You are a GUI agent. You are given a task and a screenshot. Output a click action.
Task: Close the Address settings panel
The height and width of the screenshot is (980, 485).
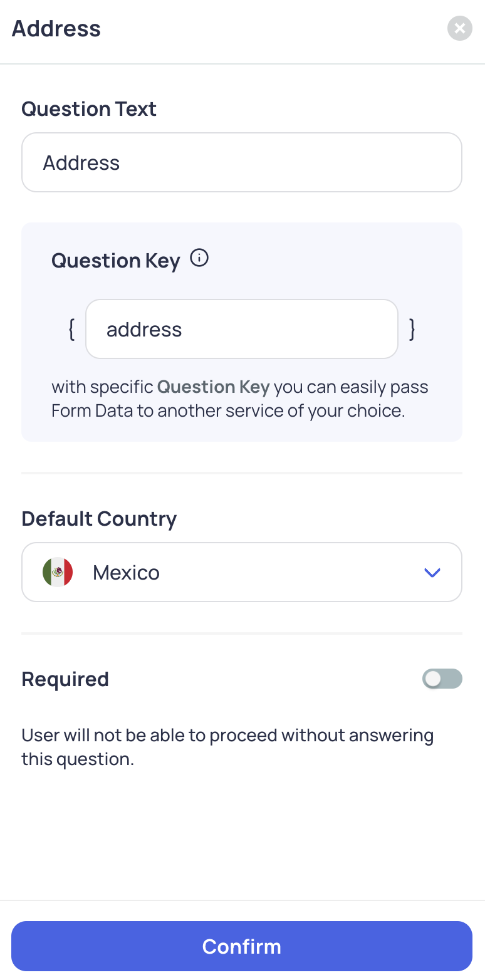459,28
